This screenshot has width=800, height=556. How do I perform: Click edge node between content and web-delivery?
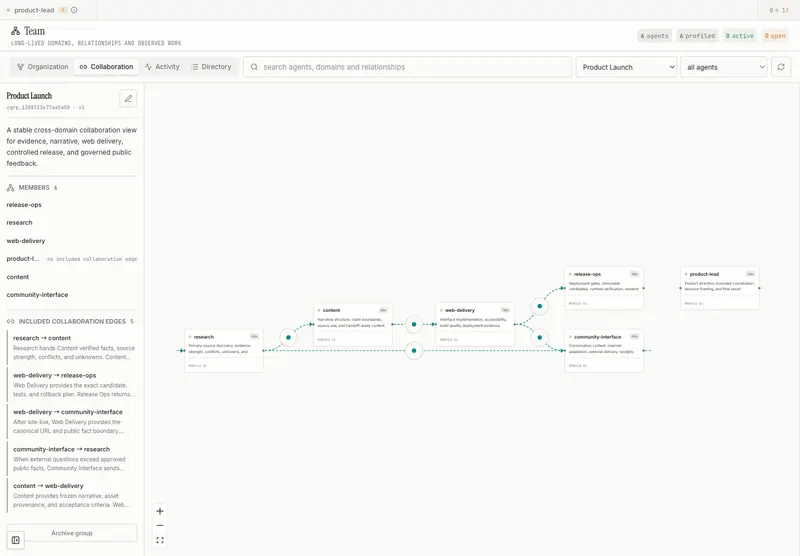click(x=414, y=324)
